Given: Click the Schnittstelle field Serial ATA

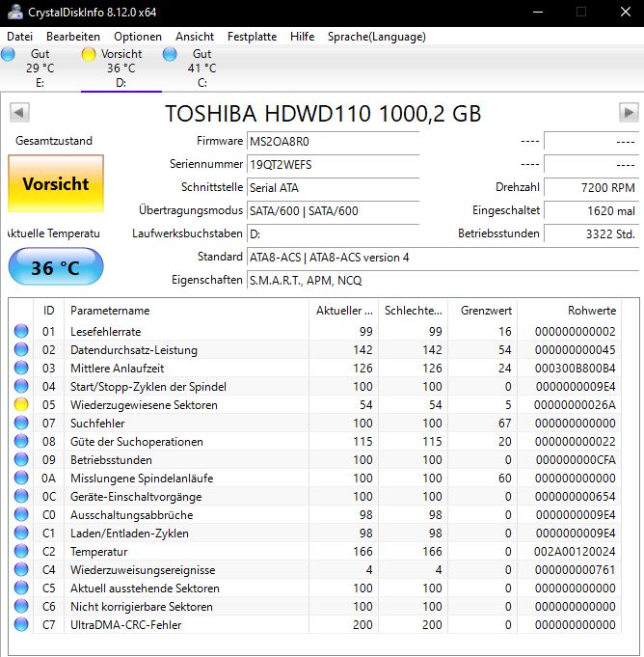Looking at the screenshot, I should pyautogui.click(x=333, y=187).
